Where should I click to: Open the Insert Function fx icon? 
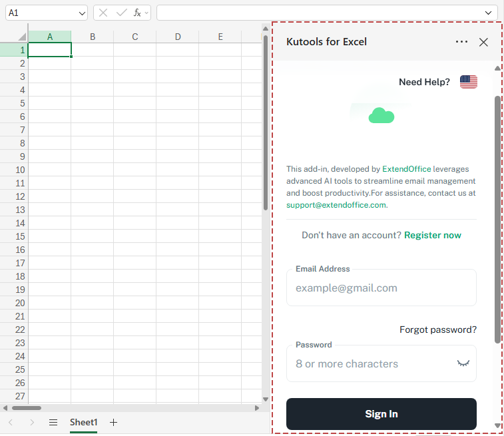137,13
